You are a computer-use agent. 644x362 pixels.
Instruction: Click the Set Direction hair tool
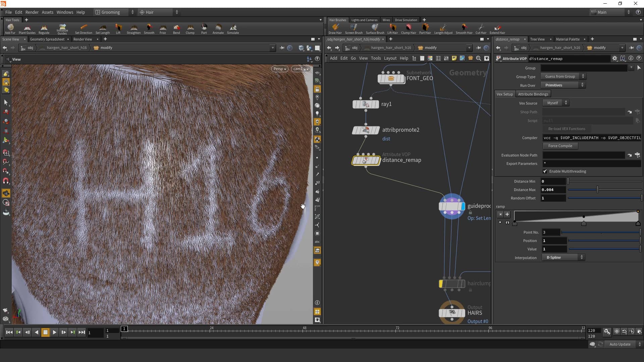click(x=84, y=29)
